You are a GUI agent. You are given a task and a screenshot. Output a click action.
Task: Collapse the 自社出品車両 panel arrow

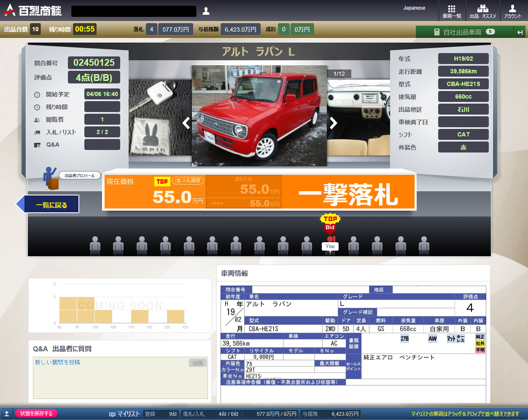pos(520,32)
